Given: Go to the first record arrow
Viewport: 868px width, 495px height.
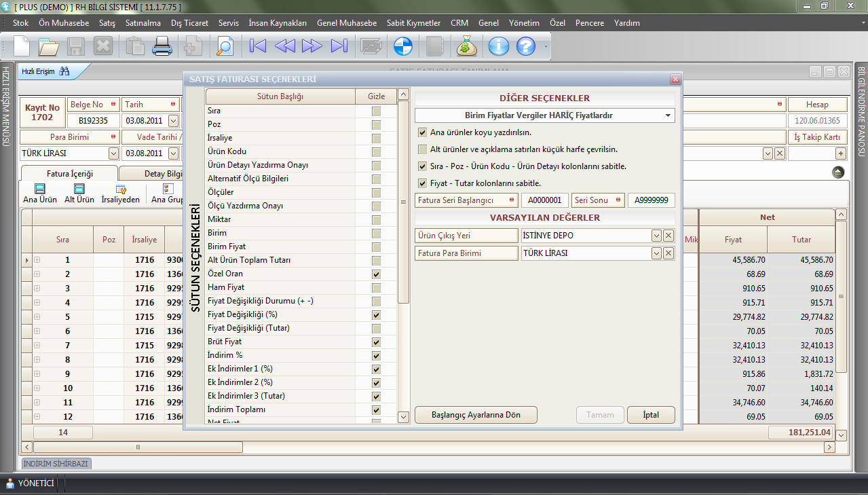Looking at the screenshot, I should pyautogui.click(x=257, y=46).
